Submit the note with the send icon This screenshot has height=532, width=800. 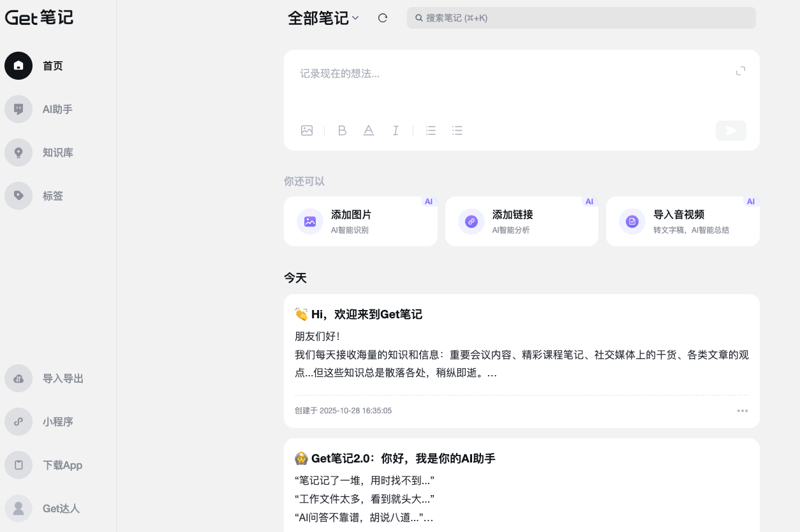pyautogui.click(x=730, y=130)
